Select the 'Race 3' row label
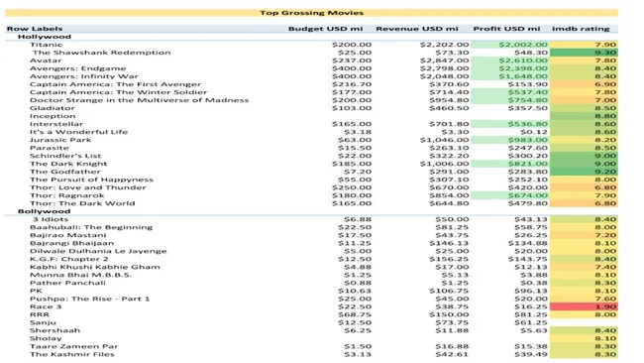The width and height of the screenshot is (644, 363). (x=46, y=306)
